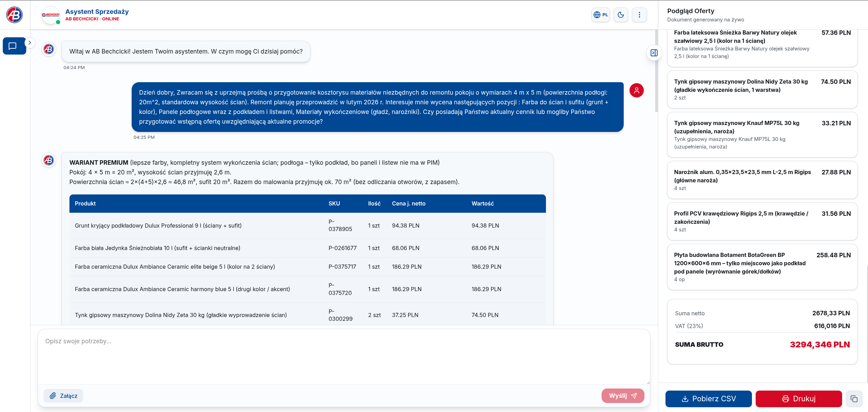Expand the left sidebar with chevron

[30, 42]
